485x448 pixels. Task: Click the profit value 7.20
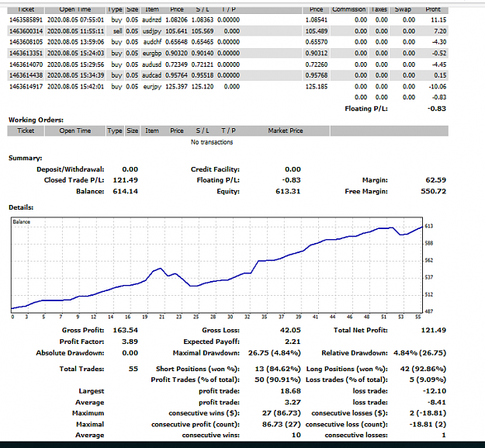tap(440, 31)
